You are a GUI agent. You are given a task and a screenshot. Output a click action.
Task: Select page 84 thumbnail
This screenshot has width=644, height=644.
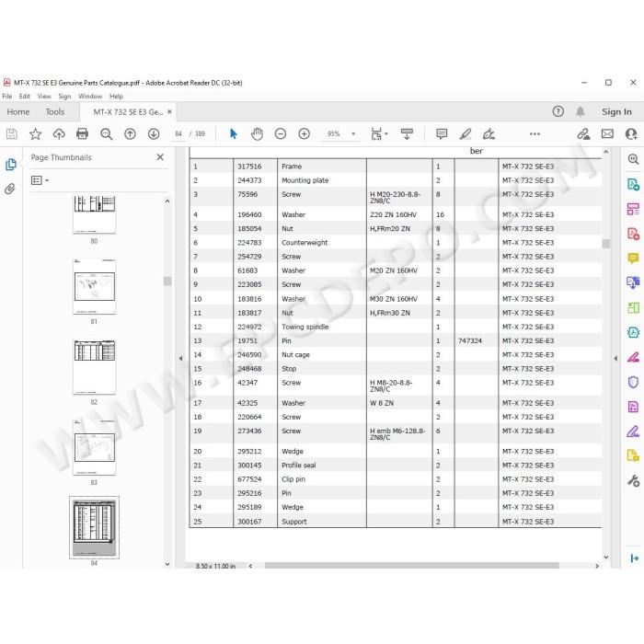95,527
